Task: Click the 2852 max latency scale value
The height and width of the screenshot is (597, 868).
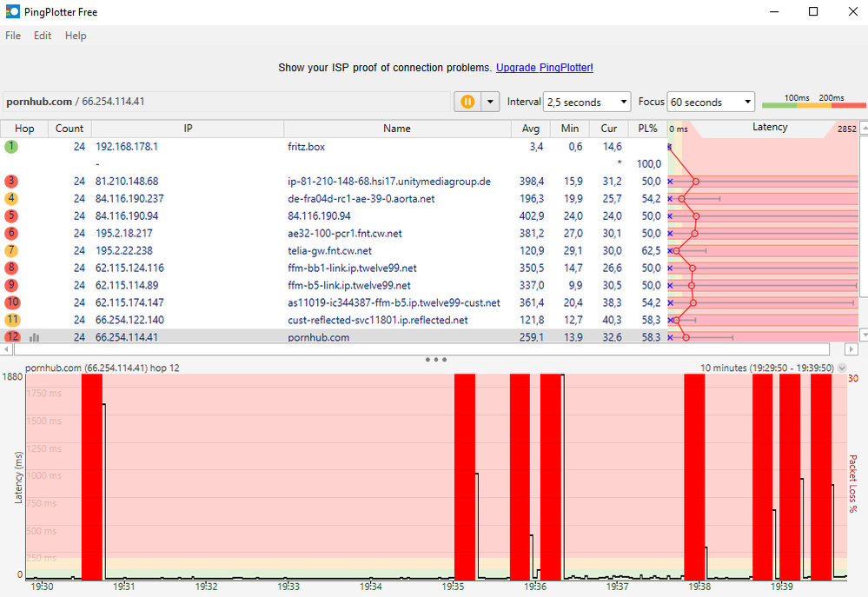Action: [846, 129]
